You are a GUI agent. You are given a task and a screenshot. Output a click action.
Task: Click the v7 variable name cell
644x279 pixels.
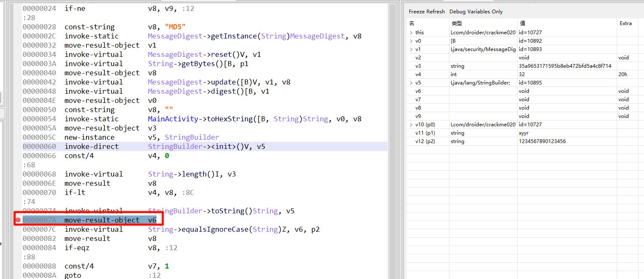(428, 99)
